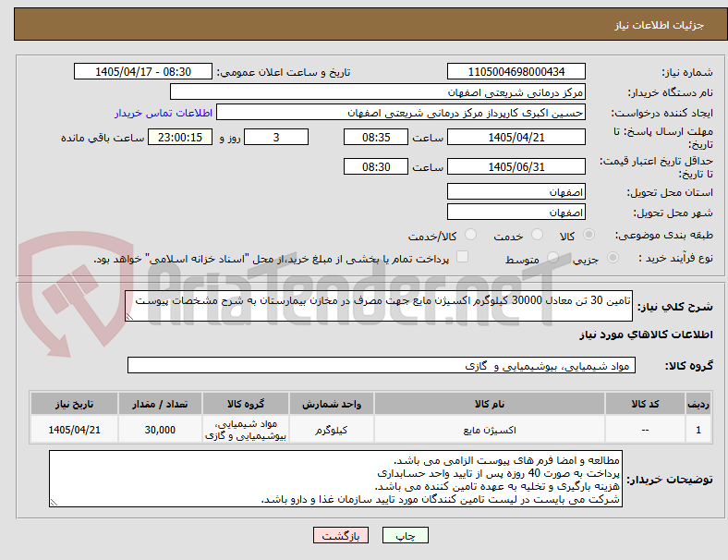Click response deadline time field 08:35

click(x=376, y=137)
